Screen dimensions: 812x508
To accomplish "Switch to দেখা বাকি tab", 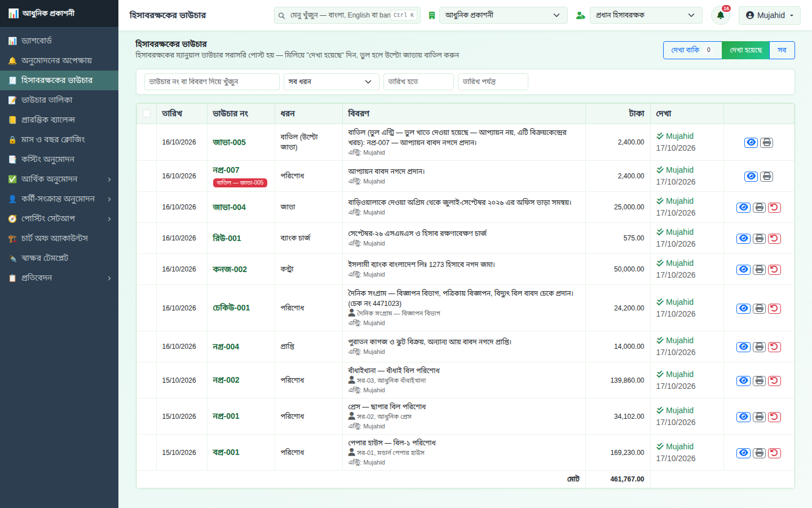I will tap(692, 50).
